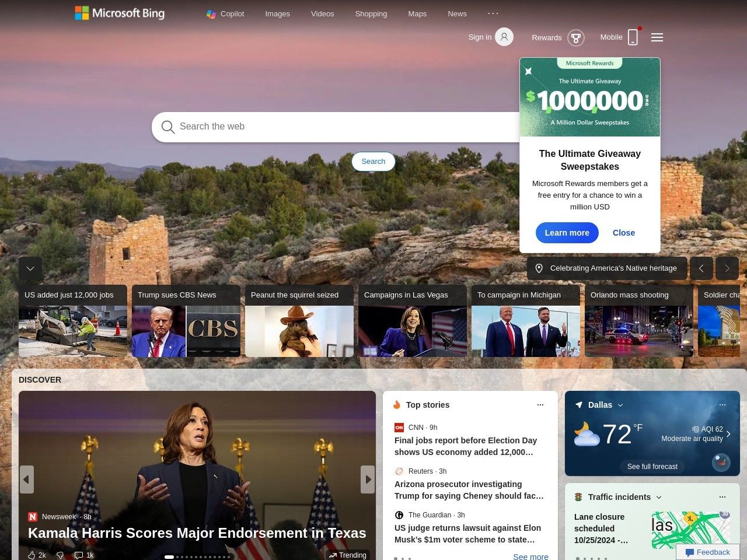Click the Top stories flame icon

(397, 405)
